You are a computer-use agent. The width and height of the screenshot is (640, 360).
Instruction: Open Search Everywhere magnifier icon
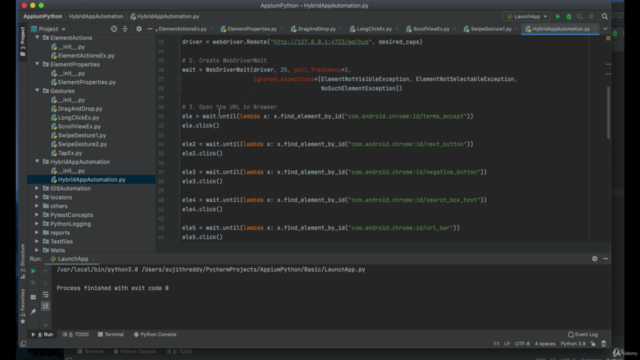pyautogui.click(x=604, y=16)
